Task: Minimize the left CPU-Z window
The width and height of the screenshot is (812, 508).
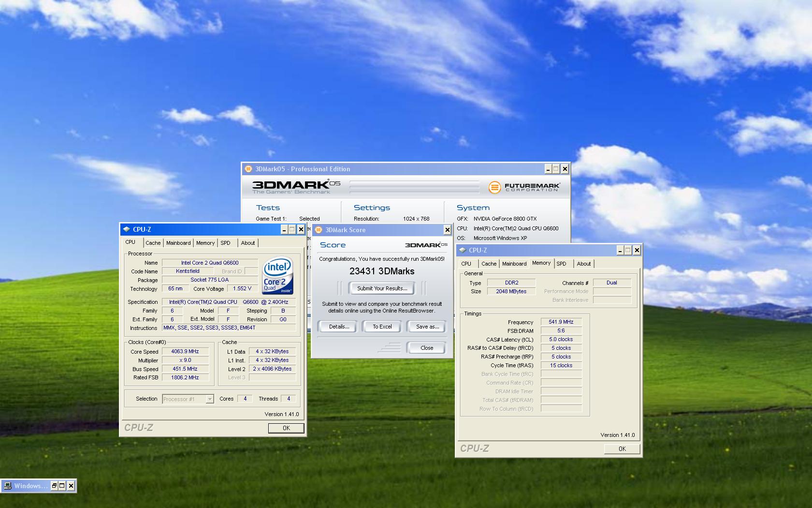Action: tap(284, 229)
